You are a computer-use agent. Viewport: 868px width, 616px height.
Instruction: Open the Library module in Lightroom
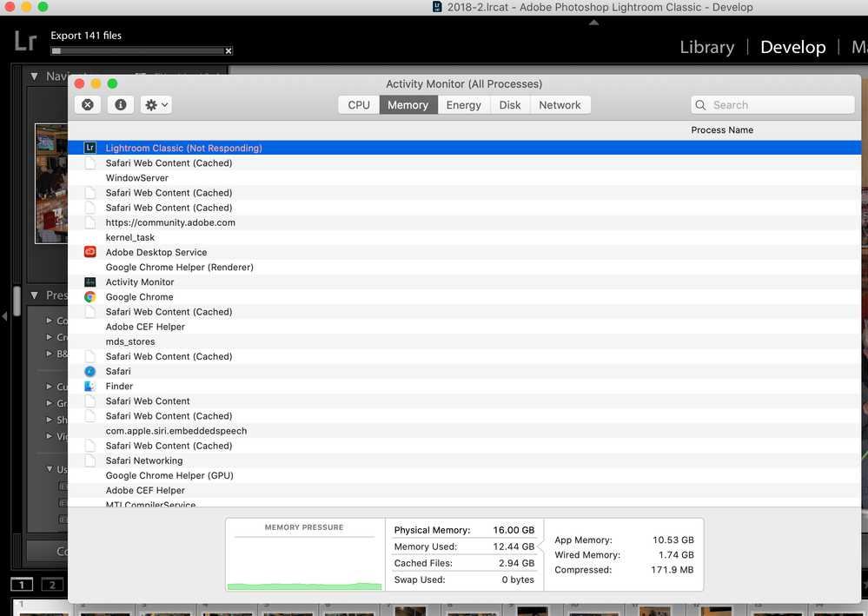pyautogui.click(x=707, y=47)
